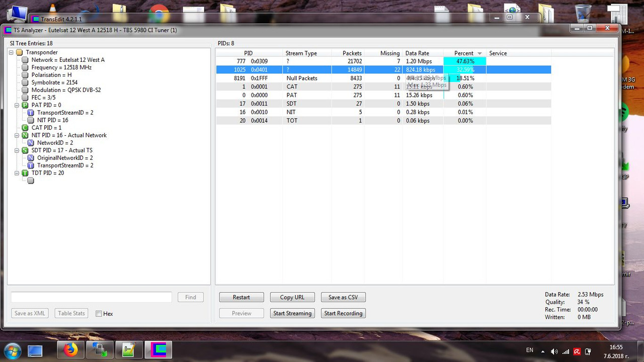Click the gray icon beside Modulation = QPSK DVB-S2

tap(25, 90)
